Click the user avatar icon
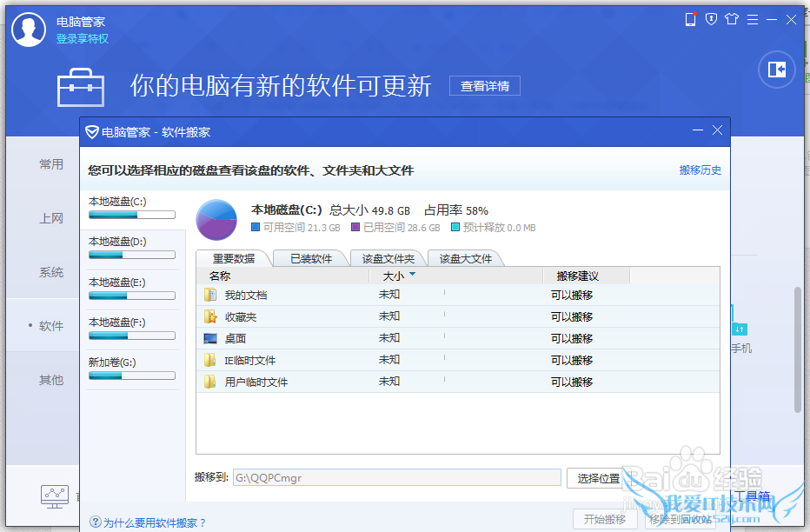The width and height of the screenshot is (810, 532). 29,30
